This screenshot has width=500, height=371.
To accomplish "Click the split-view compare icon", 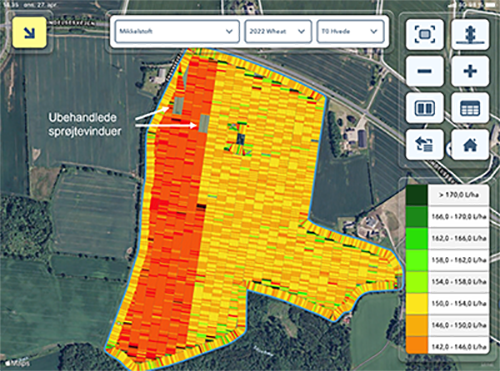I will pyautogui.click(x=425, y=108).
